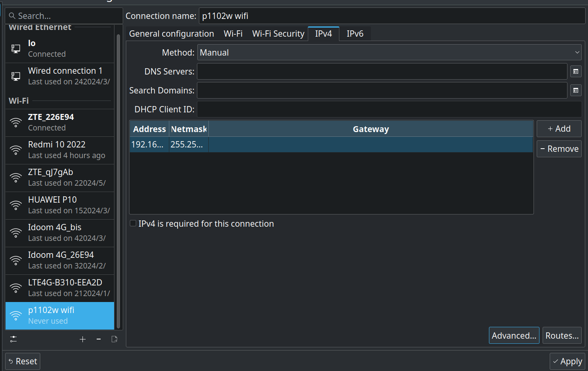
Task: Click the DNS Servers input field
Action: [x=382, y=71]
